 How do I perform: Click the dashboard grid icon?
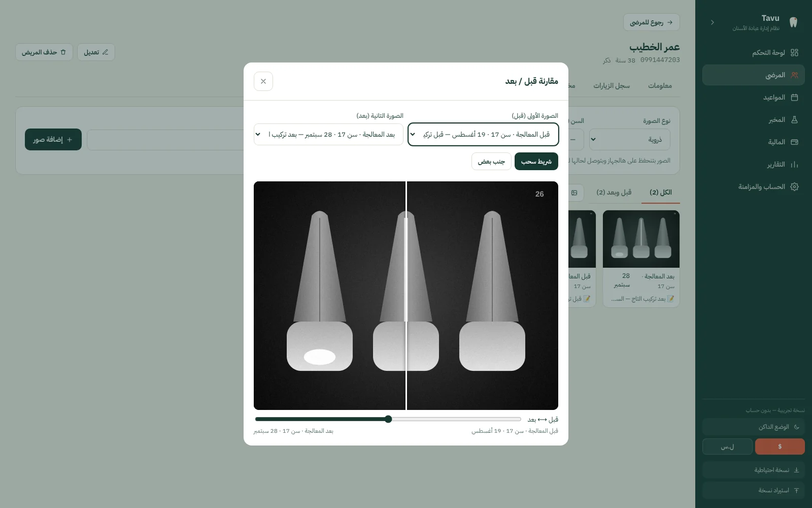(x=795, y=52)
